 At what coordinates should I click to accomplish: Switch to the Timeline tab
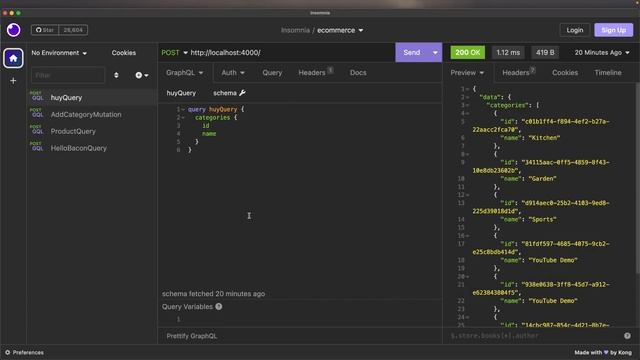tap(608, 73)
